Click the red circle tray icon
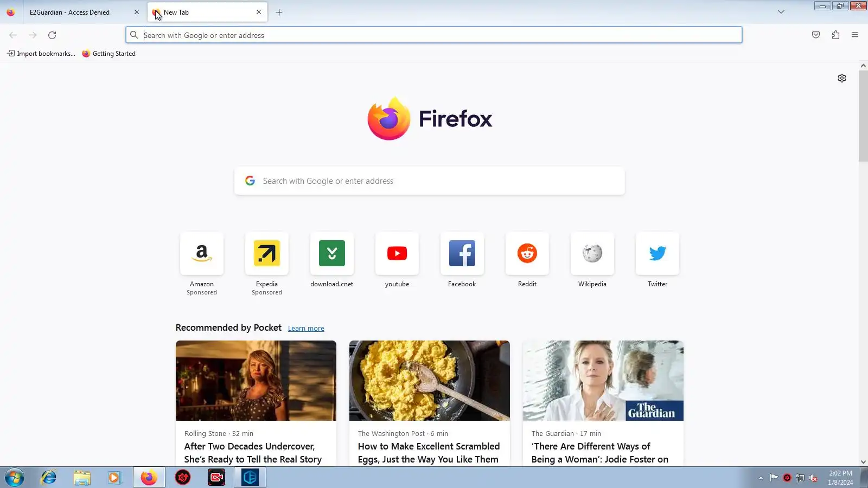This screenshot has width=868, height=488. pyautogui.click(x=787, y=478)
